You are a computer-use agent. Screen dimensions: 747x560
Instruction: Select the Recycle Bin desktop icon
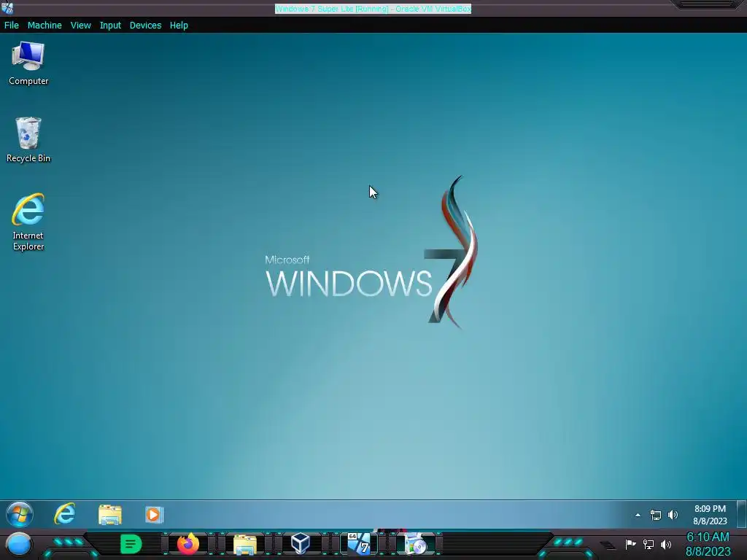coord(28,140)
